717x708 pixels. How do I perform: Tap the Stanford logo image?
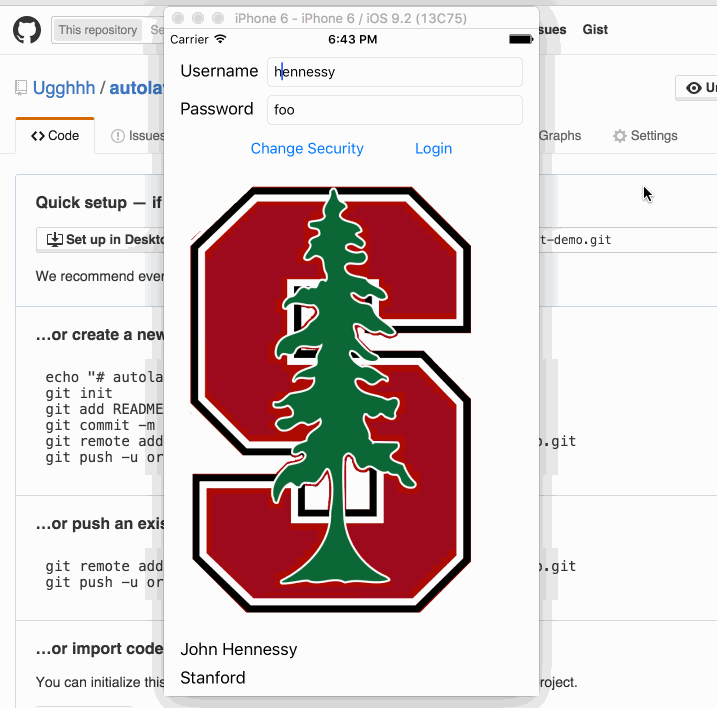tap(331, 399)
